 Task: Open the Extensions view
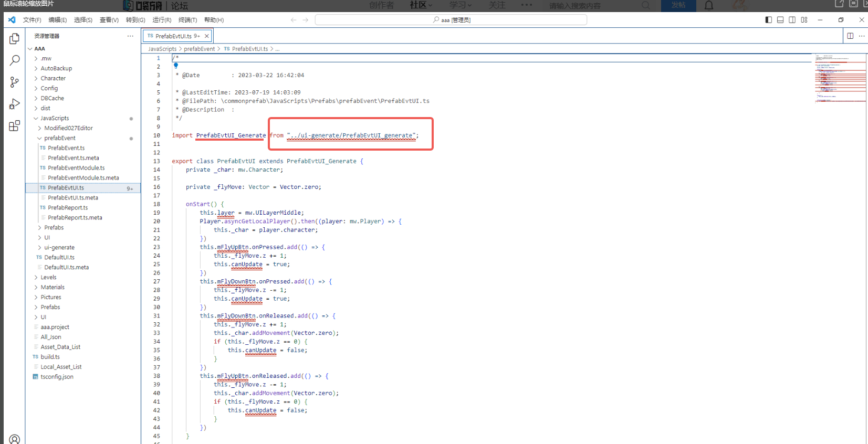point(14,126)
